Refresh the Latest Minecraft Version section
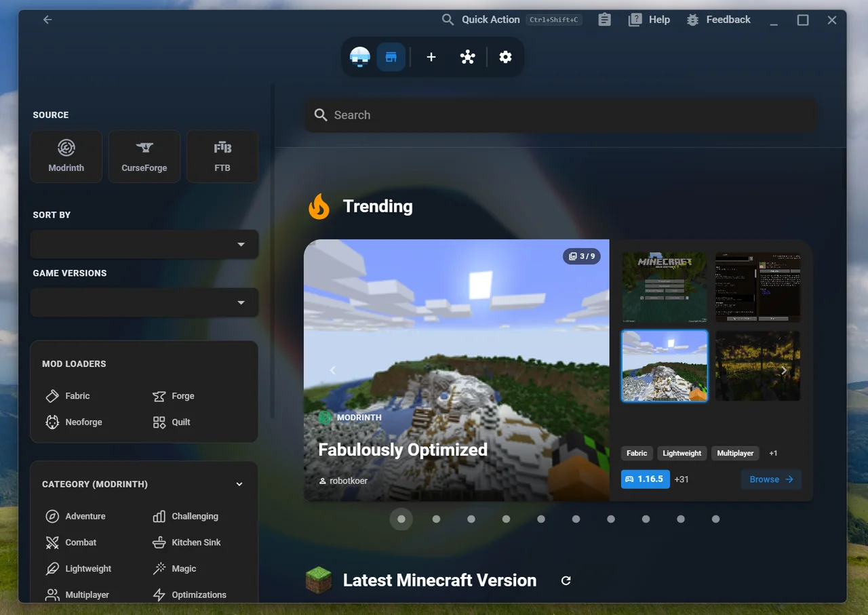Viewport: 868px width, 615px height. [x=566, y=580]
